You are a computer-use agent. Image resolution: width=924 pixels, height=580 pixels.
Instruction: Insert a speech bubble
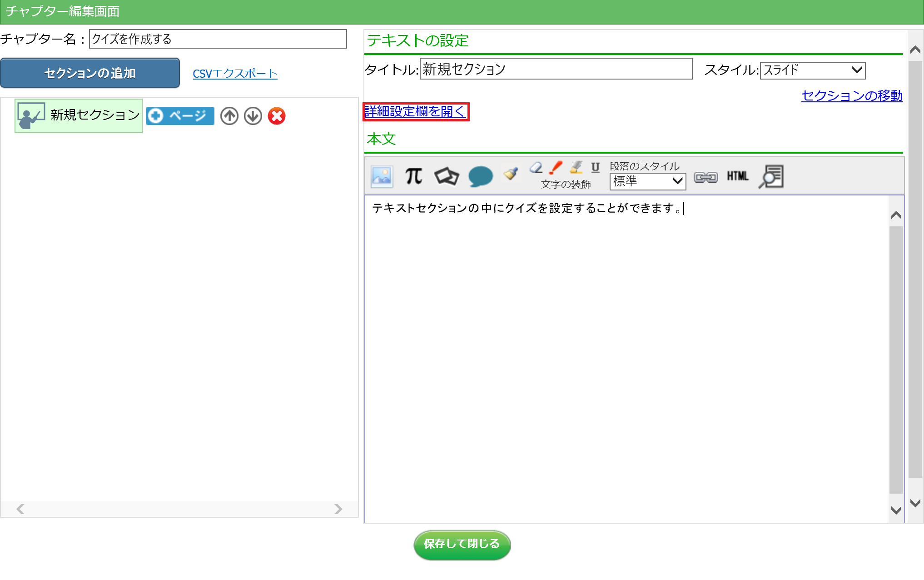(480, 176)
